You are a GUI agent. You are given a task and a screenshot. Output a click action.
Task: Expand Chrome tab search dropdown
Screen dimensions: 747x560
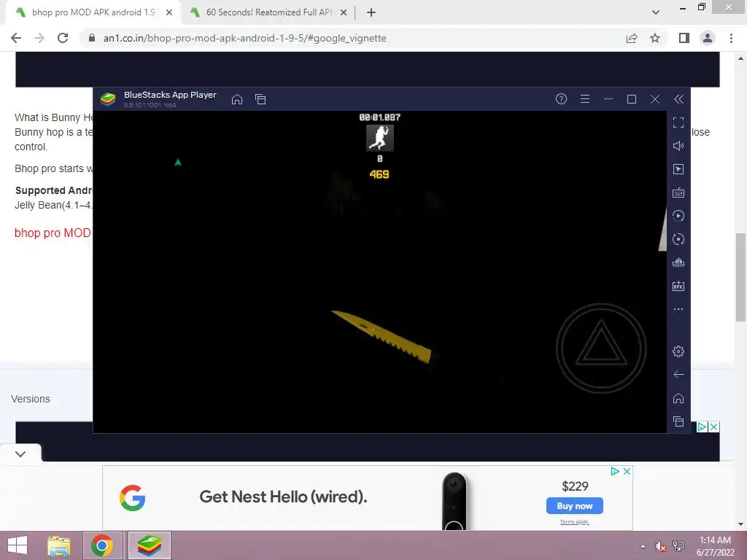pos(656,12)
